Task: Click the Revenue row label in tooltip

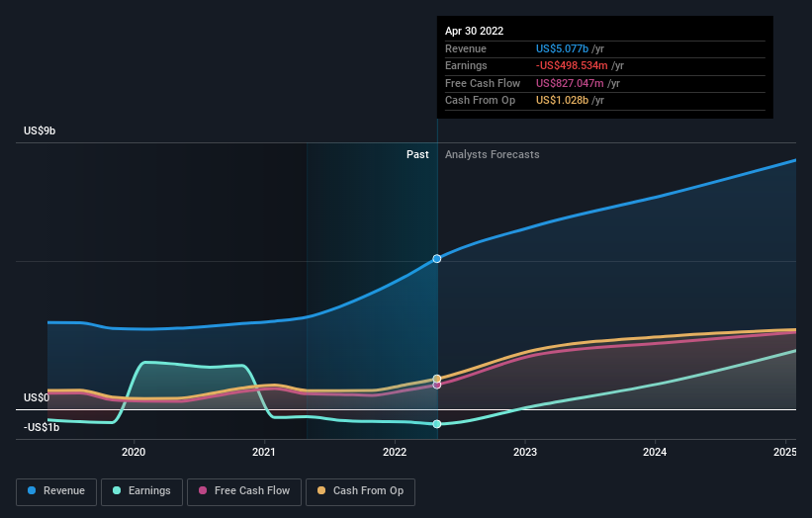Action: point(466,48)
